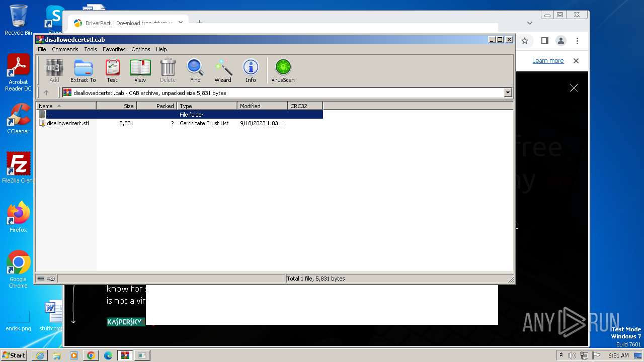
Task: Open the View toolbar icon
Action: [x=140, y=71]
